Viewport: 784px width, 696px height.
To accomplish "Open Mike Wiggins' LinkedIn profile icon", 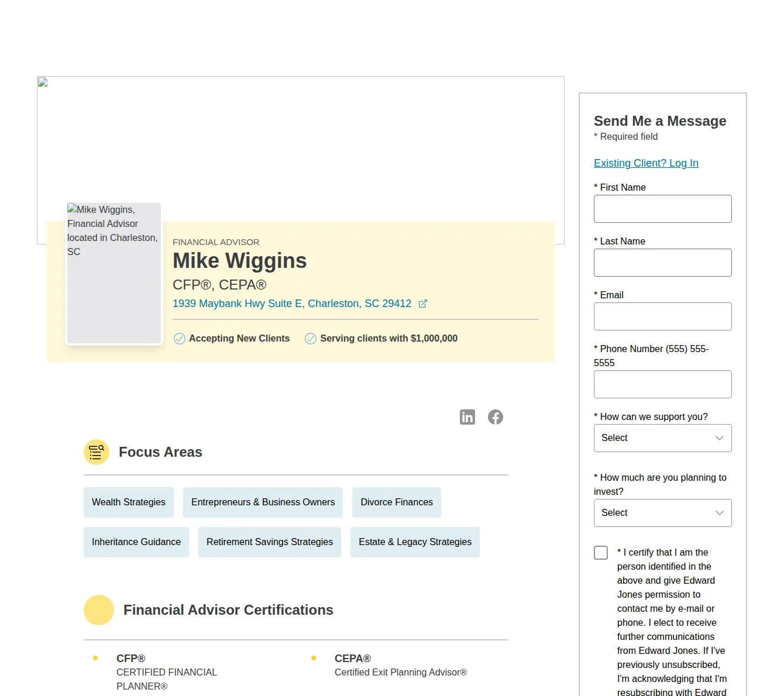I will [467, 417].
